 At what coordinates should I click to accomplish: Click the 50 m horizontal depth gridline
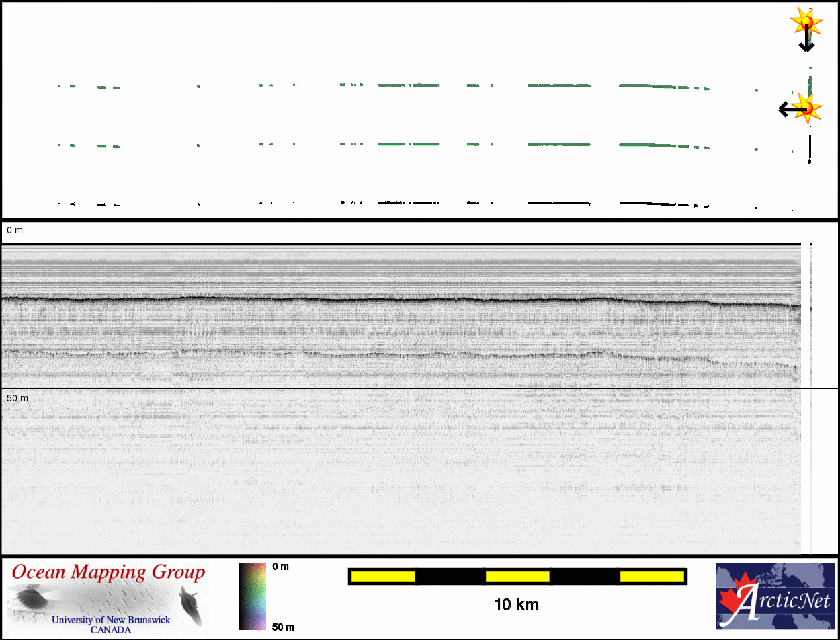(403, 388)
